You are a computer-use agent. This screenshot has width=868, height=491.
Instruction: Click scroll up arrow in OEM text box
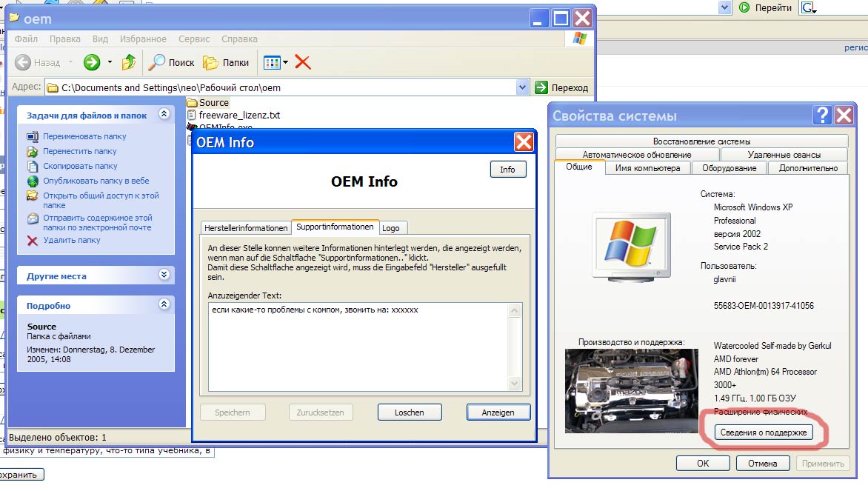pos(514,310)
